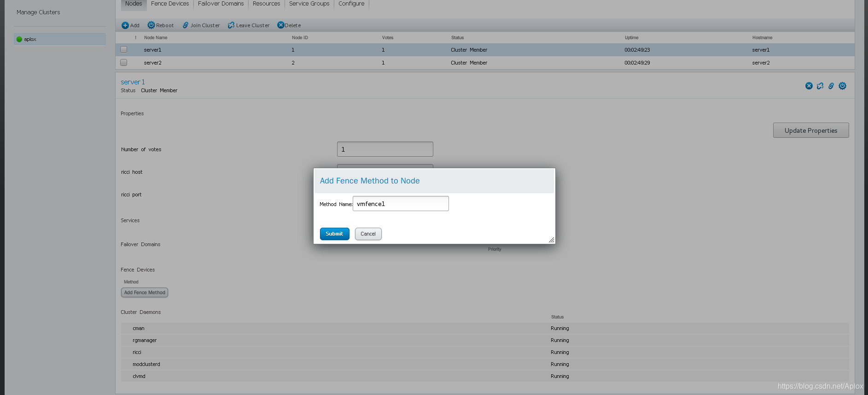The width and height of the screenshot is (868, 395).
Task: Sort by Node ID column header
Action: coord(300,38)
